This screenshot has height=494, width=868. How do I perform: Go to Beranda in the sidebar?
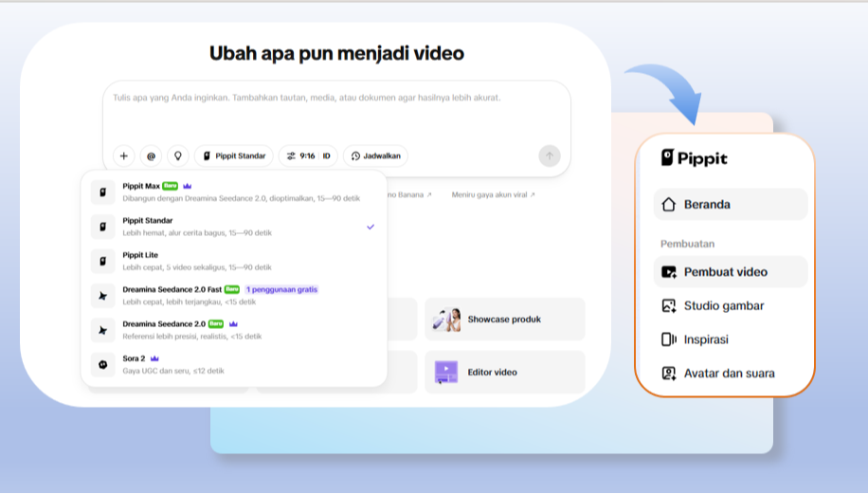point(731,205)
